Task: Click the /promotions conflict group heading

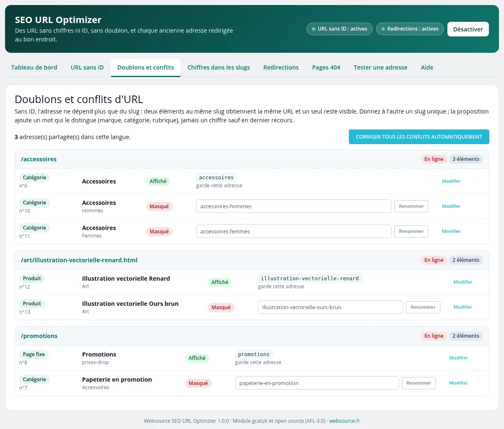Action: tap(39, 336)
